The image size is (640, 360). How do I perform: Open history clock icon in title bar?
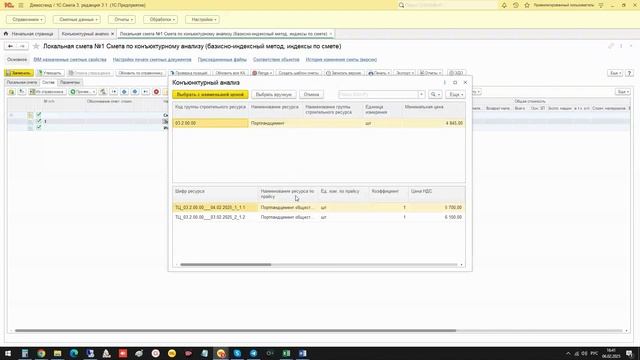coord(516,5)
